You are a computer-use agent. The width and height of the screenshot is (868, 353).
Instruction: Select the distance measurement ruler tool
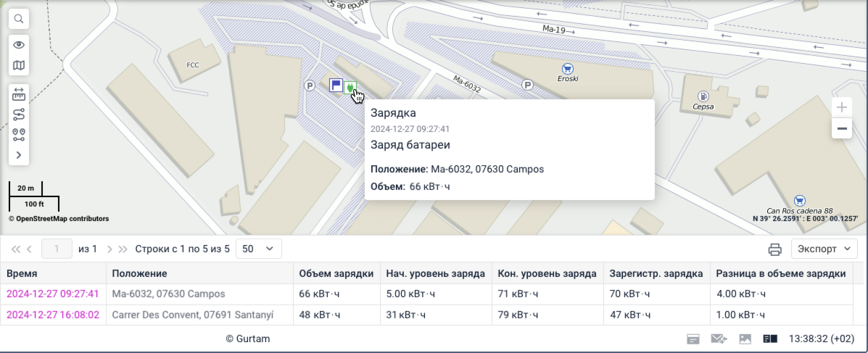tap(19, 94)
